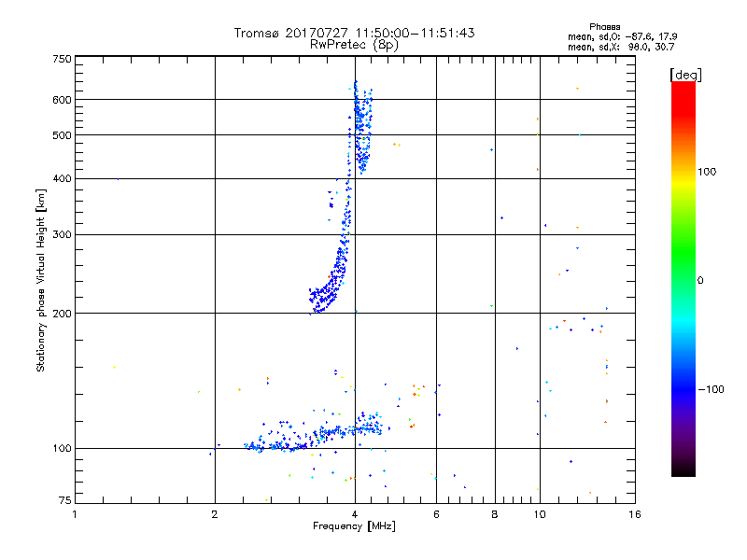
Task: Click the 'mean, sd,O: -87.6, 17.9' line
Action: click(x=622, y=36)
